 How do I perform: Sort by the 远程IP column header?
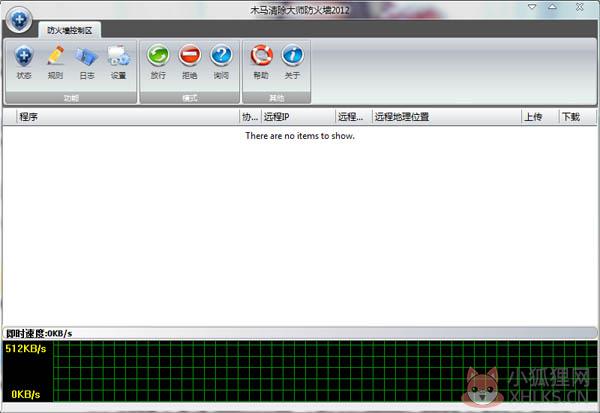[x=298, y=117]
